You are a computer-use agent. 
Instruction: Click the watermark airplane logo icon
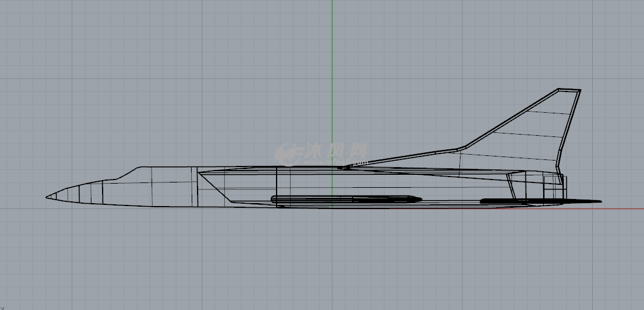coord(288,154)
